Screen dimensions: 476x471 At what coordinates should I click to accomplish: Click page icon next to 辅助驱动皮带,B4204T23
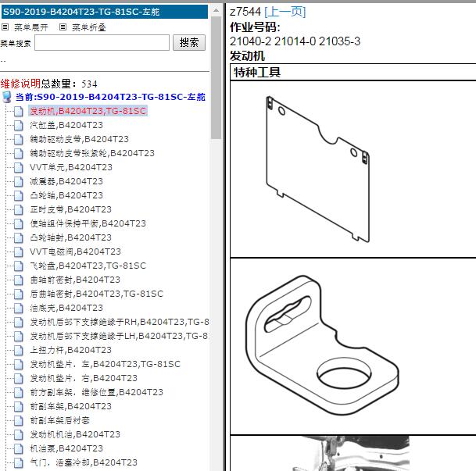click(19, 139)
